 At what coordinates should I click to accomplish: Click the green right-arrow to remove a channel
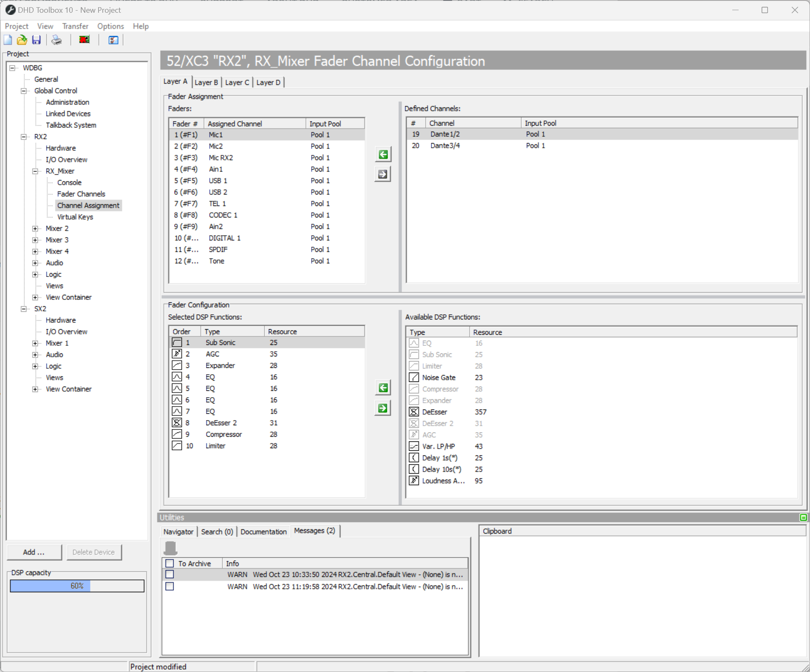click(382, 174)
